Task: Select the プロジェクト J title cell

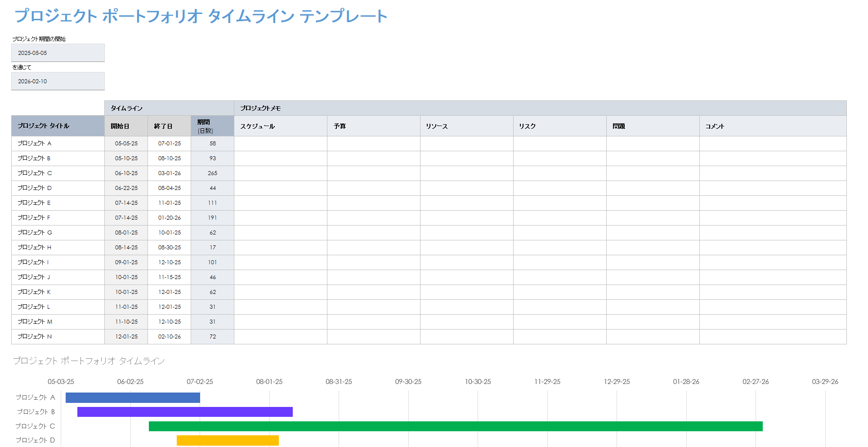Action: (58, 277)
